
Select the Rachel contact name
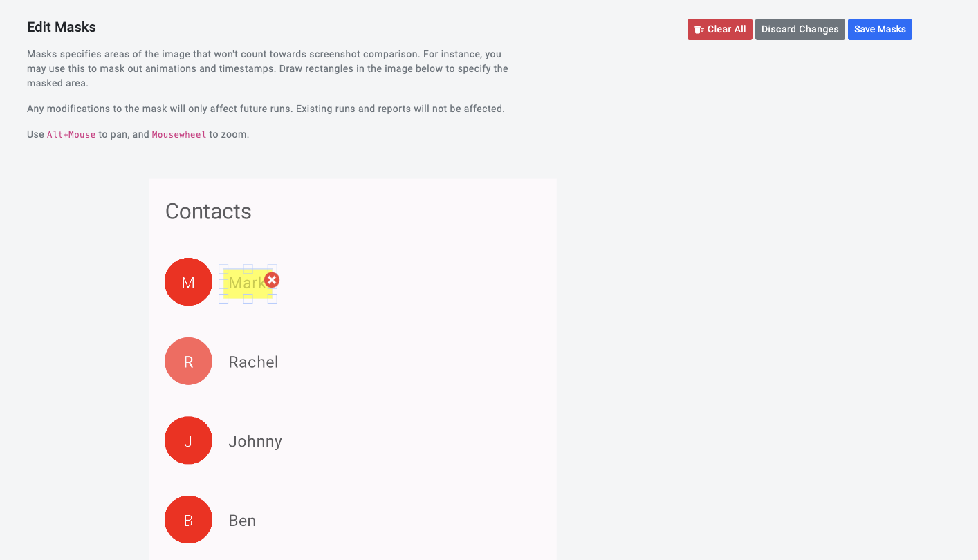[x=253, y=362]
